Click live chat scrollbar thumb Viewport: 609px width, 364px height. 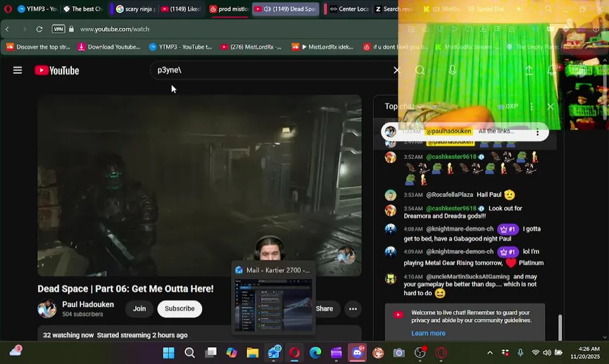click(559, 328)
